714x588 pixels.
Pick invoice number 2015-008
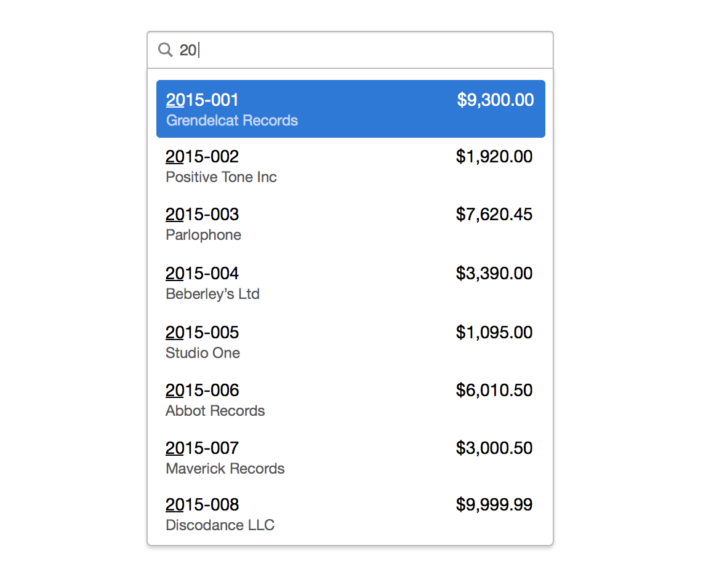(203, 505)
